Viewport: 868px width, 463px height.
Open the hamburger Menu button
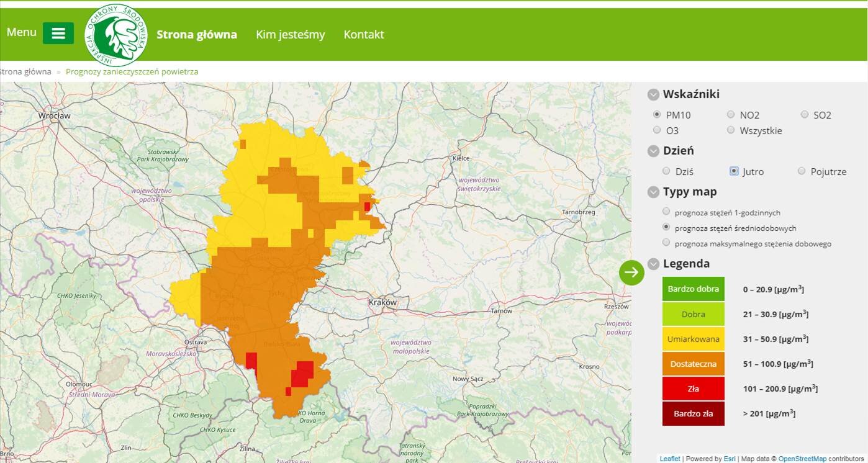coord(58,34)
